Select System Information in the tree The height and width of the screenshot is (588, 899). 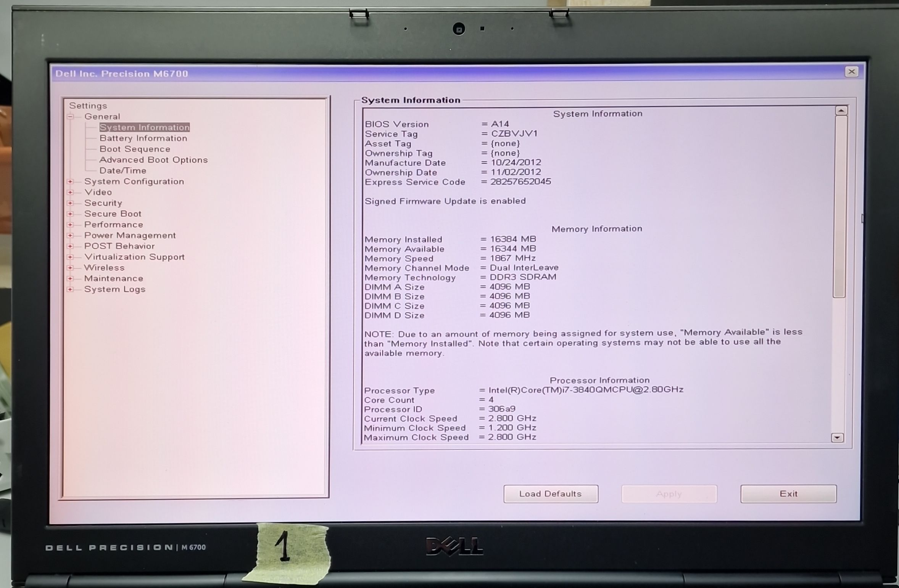pyautogui.click(x=144, y=127)
